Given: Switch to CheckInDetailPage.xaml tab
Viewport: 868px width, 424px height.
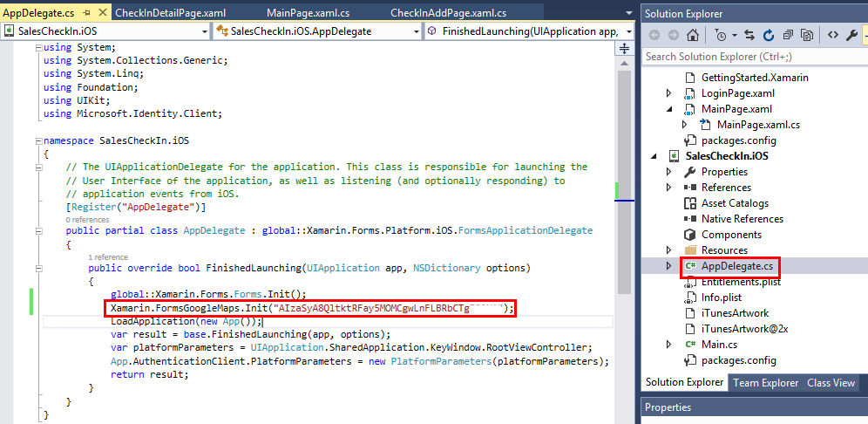Looking at the screenshot, I should (x=171, y=13).
